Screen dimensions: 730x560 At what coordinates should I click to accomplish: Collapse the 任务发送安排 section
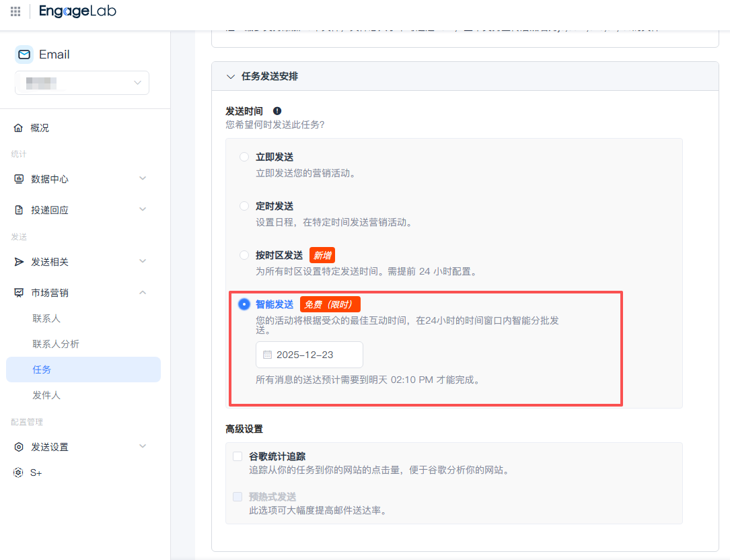[230, 77]
